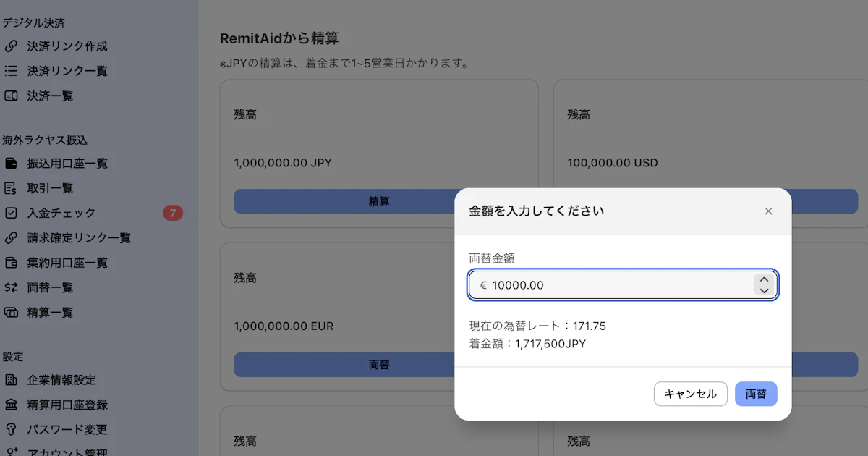The width and height of the screenshot is (868, 456).
Task: Close the amount entry dialog
Action: click(768, 211)
